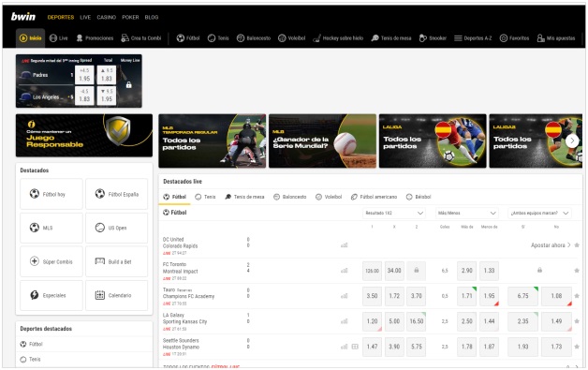Open the Live section in the sports bar
Screen dimensions: 588x370
coord(59,37)
